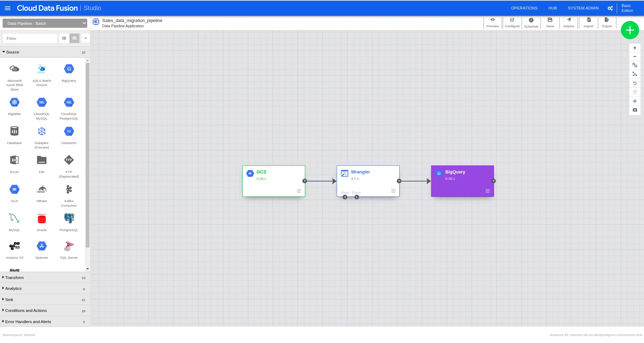Add Datastore source plugin
This screenshot has height=343, width=644.
coord(69,136)
